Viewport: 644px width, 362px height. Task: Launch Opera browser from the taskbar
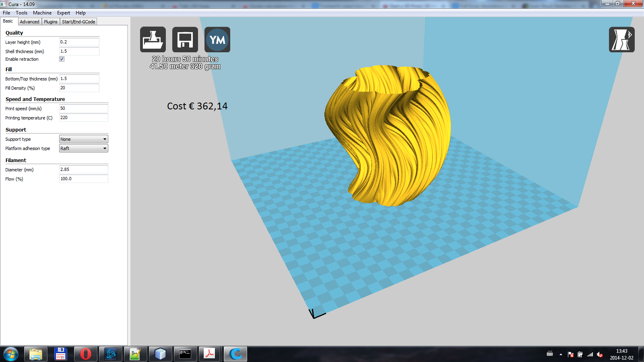pos(85,354)
